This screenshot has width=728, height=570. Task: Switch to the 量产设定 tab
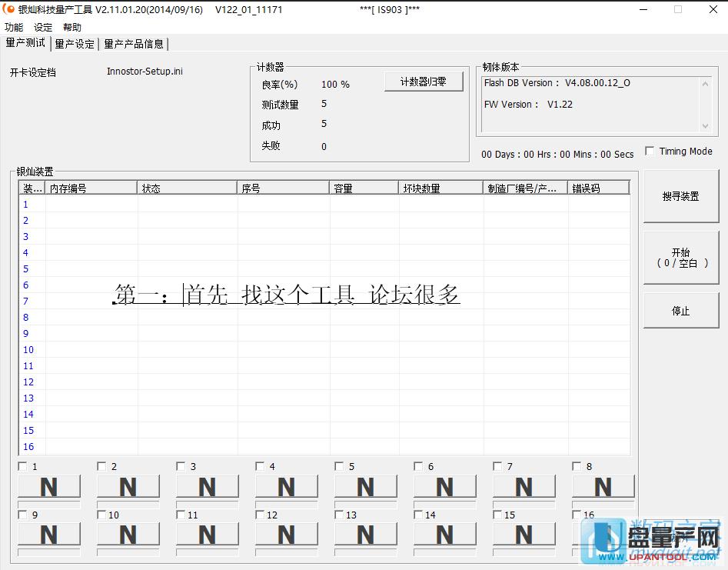point(74,44)
